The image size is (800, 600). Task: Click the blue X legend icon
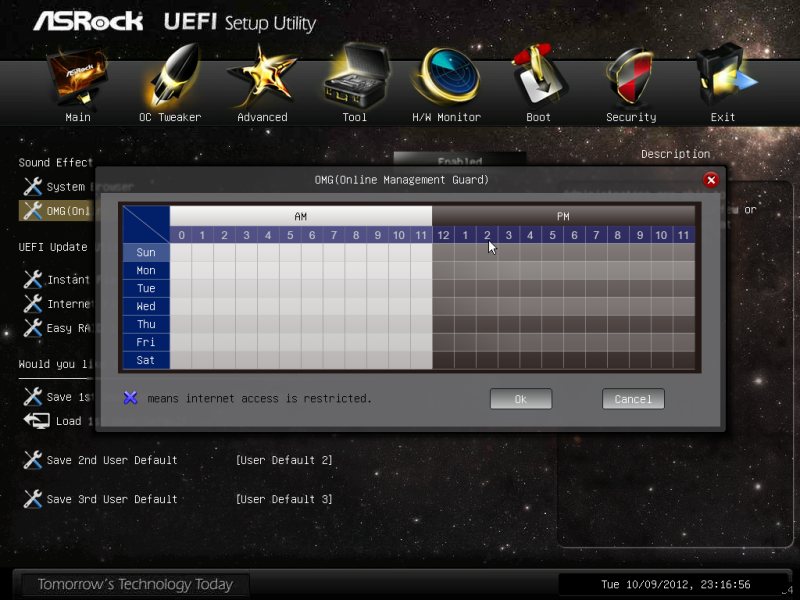click(131, 398)
